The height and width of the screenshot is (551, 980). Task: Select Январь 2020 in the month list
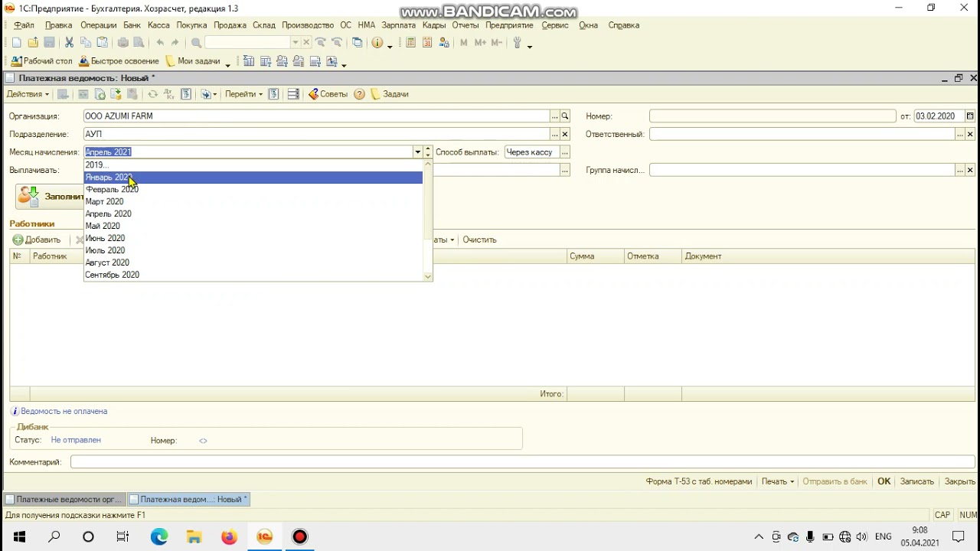point(253,178)
